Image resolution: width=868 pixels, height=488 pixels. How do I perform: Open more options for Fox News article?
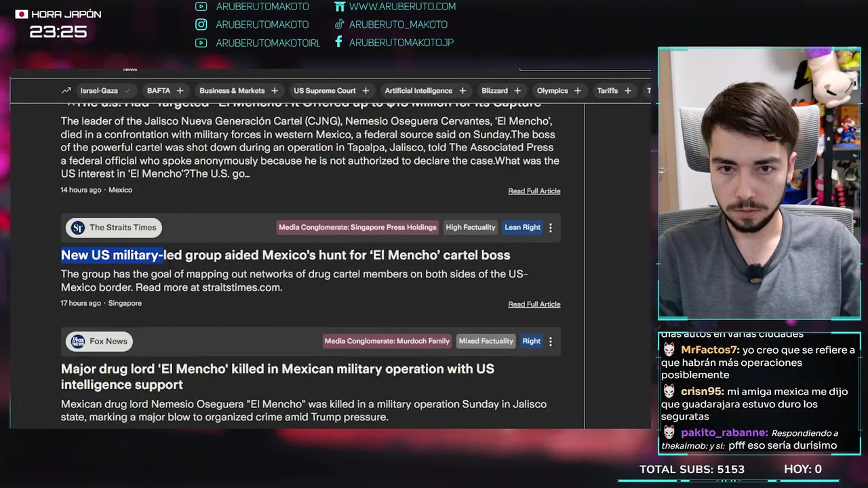tap(551, 342)
